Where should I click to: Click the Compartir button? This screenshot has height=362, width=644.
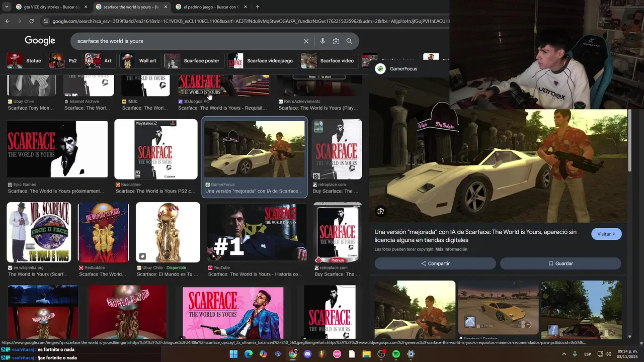point(435,263)
